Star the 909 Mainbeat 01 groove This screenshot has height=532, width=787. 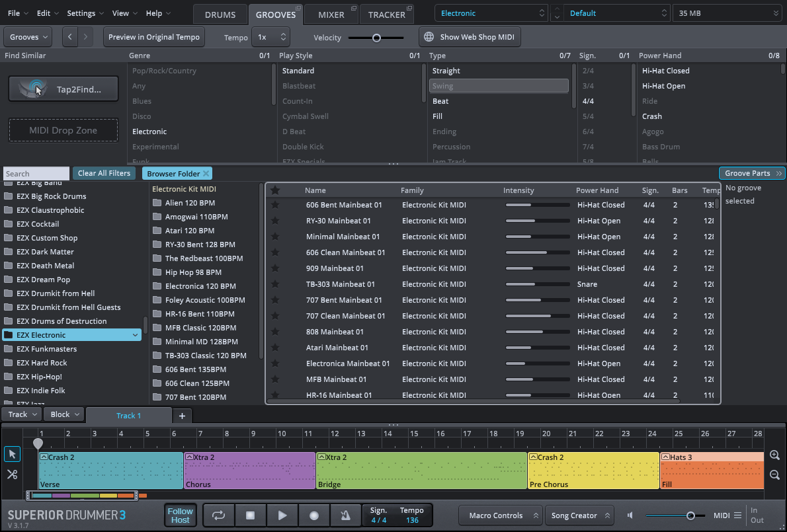275,268
